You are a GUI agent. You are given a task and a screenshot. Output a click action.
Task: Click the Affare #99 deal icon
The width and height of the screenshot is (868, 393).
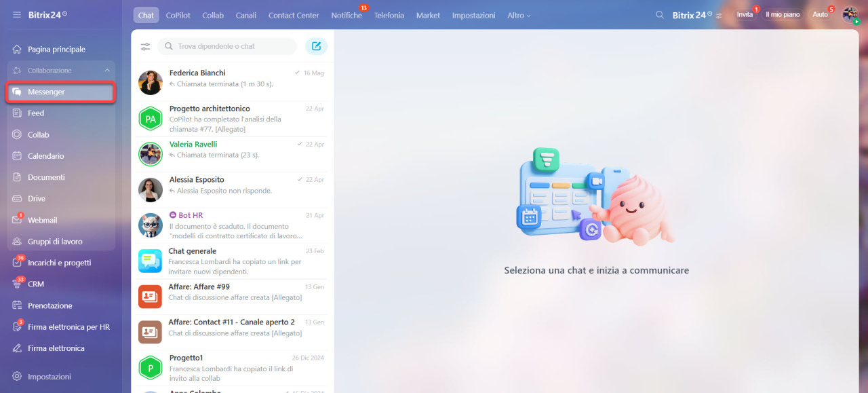(x=150, y=297)
